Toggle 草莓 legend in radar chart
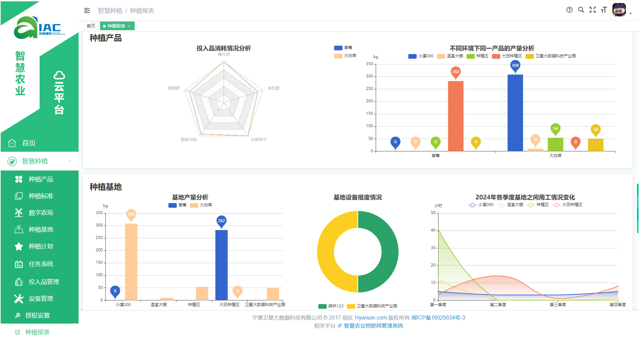Viewport: 644px width, 341px height. click(343, 48)
